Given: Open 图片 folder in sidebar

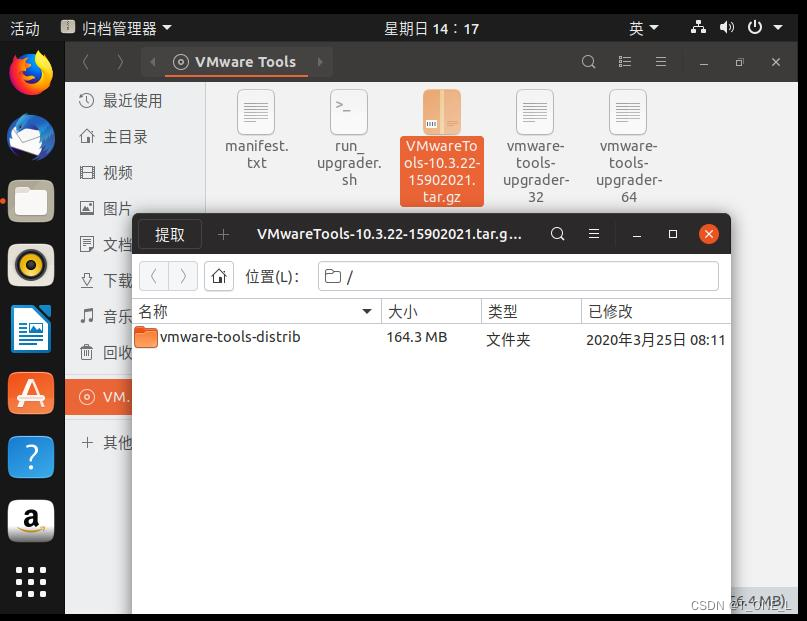Looking at the screenshot, I should pos(103,208).
